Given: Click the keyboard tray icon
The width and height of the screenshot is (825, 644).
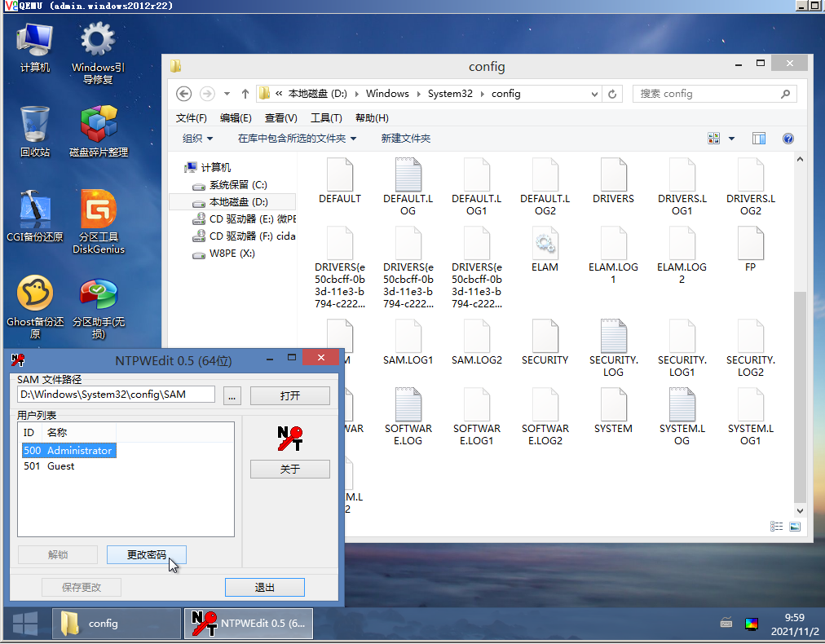Looking at the screenshot, I should click(x=726, y=624).
